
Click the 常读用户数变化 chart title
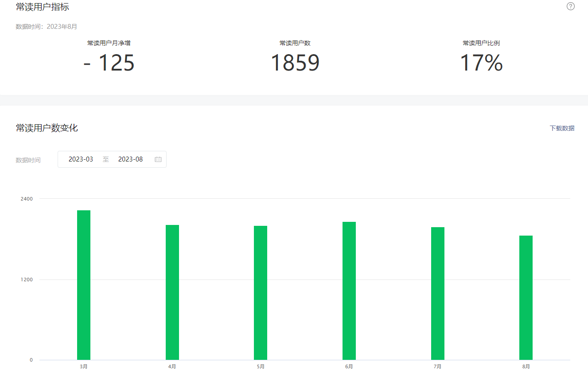47,128
